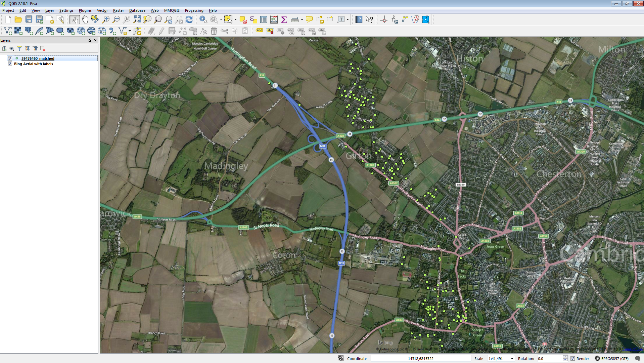Expand all layers in the legend
The image size is (644, 363).
pos(27,48)
